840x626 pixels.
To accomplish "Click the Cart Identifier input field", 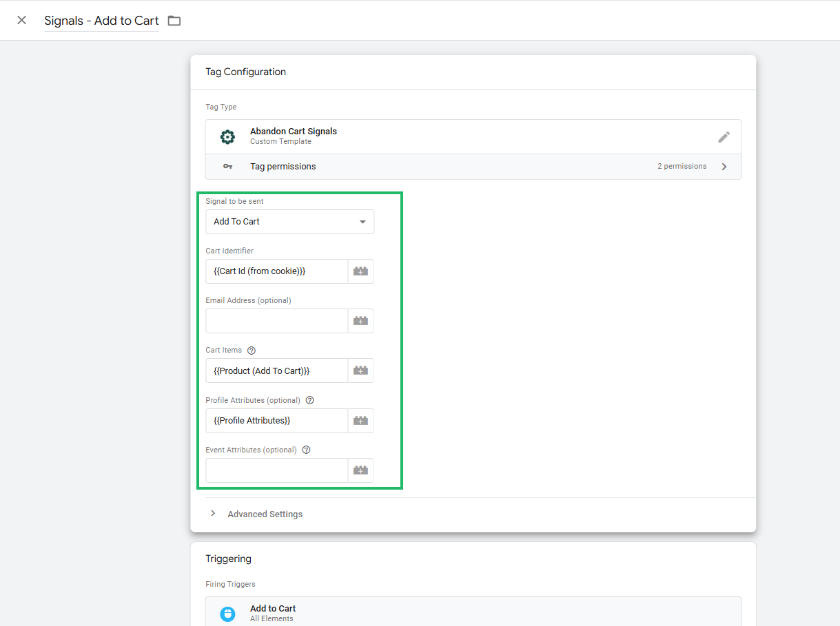I will [x=276, y=271].
